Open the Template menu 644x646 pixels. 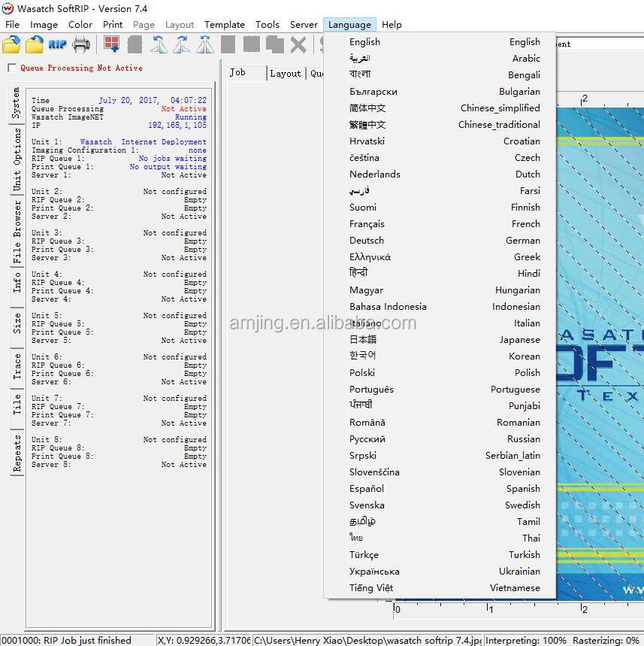(225, 25)
